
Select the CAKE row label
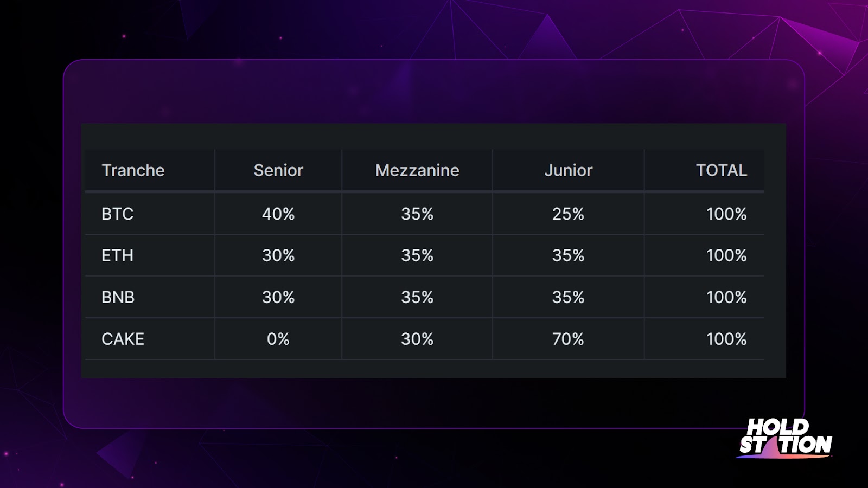[x=123, y=339]
